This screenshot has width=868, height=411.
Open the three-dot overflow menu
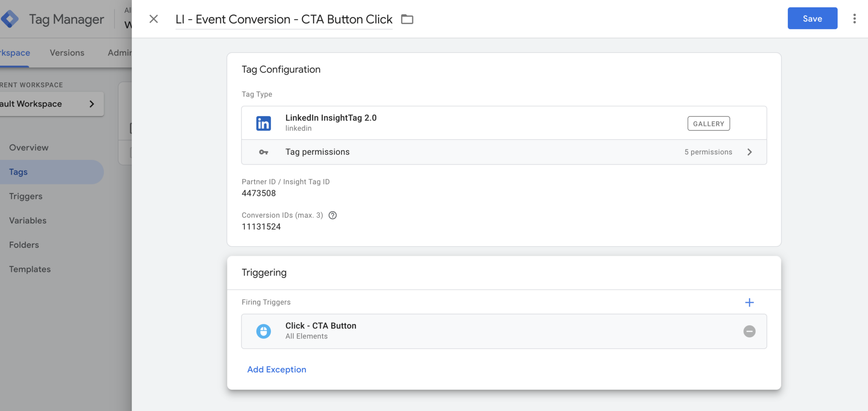point(854,19)
